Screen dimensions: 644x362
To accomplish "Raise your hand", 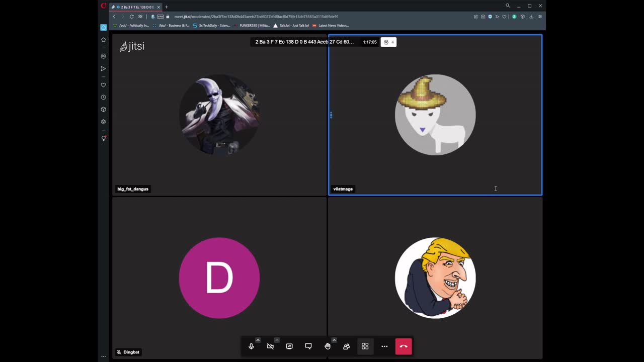I will [x=328, y=346].
